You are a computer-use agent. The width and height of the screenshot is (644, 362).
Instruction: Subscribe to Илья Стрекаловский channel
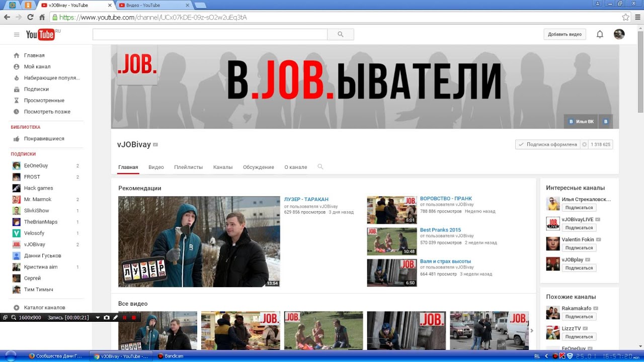pos(579,208)
